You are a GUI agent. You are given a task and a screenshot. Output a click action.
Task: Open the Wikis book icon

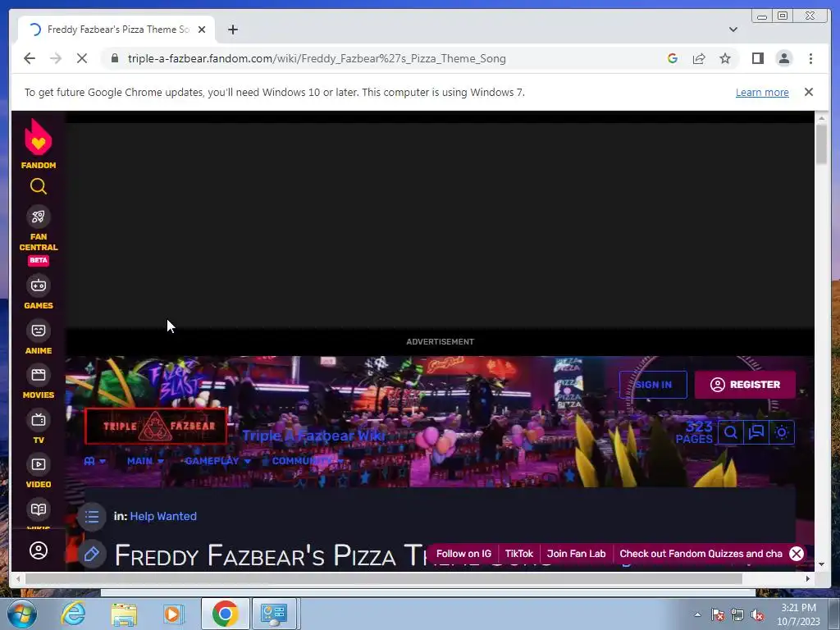38,509
